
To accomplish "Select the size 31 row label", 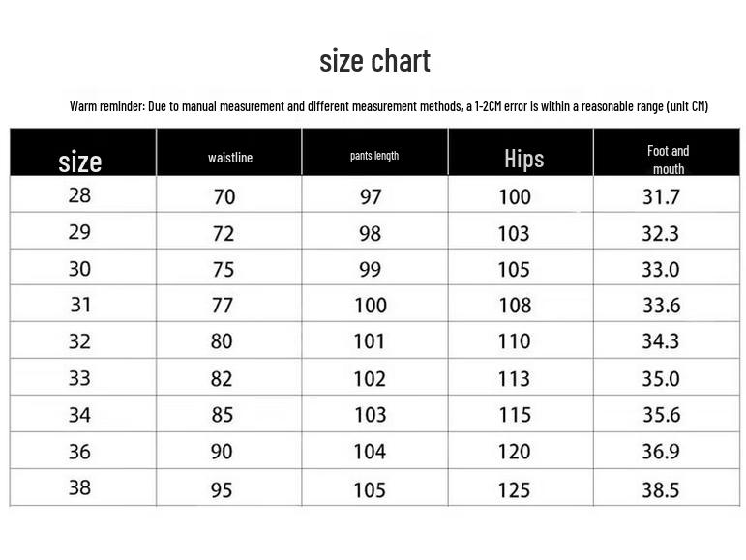I will (x=80, y=305).
